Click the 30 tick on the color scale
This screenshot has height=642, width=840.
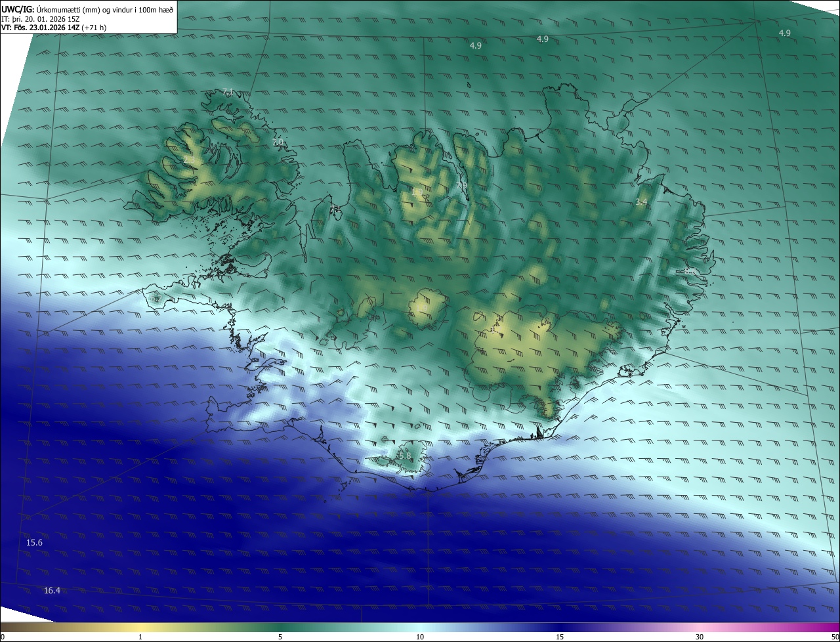pyautogui.click(x=700, y=637)
